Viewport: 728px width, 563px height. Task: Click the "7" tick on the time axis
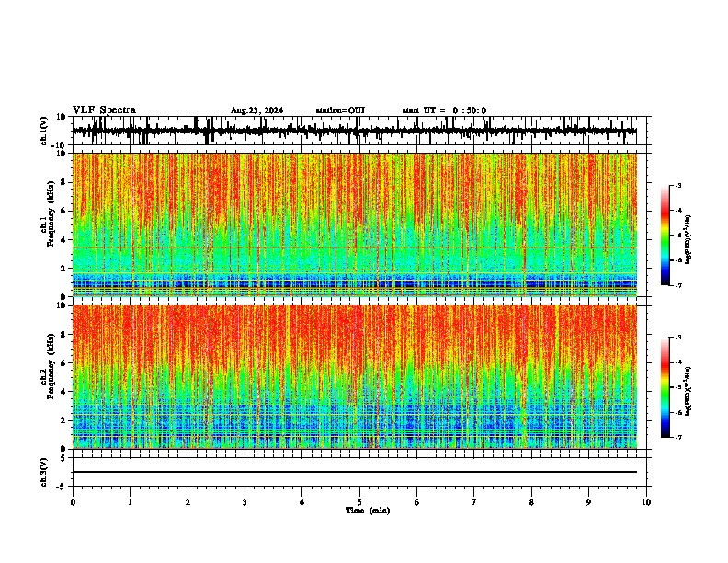point(474,502)
